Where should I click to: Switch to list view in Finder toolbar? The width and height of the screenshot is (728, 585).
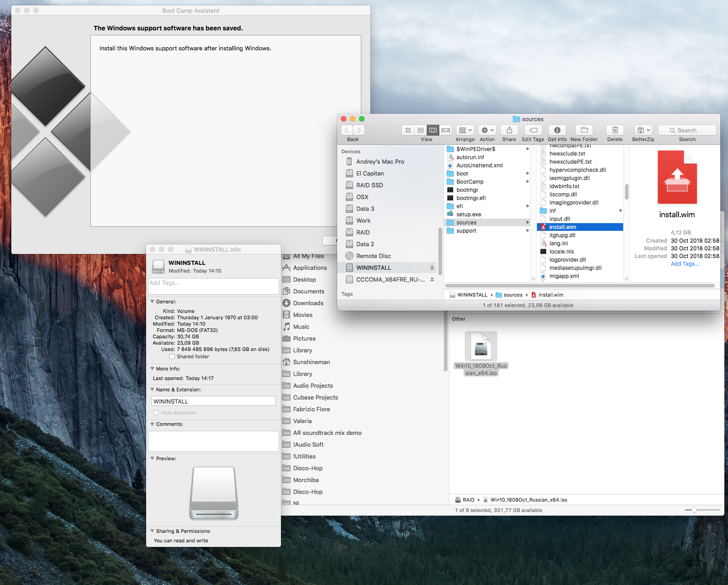pos(421,130)
